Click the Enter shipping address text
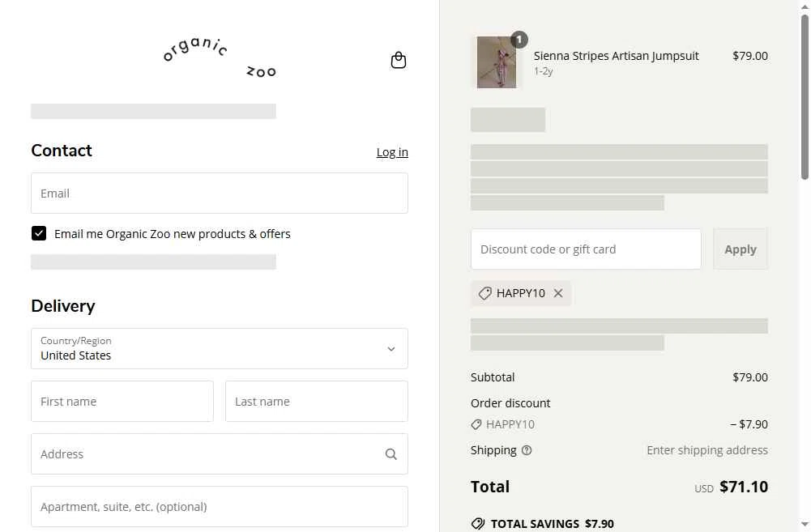The image size is (811, 532). coord(707,450)
